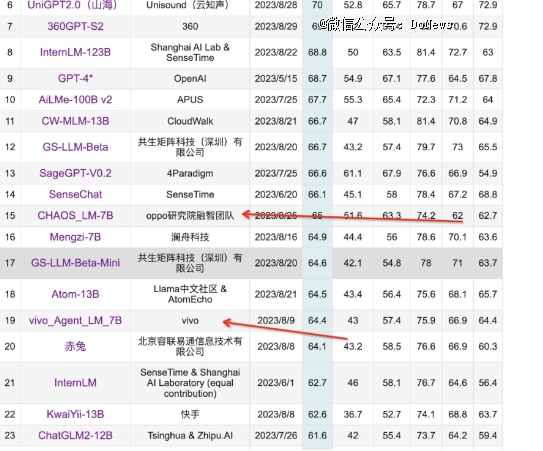Click the score 36.7 in KwaiYii row

pyautogui.click(x=353, y=414)
